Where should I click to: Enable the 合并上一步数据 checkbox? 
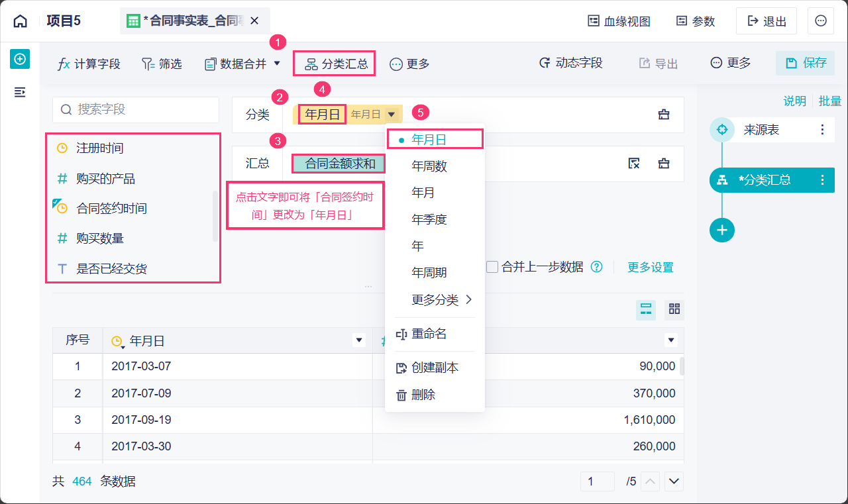[x=492, y=267]
